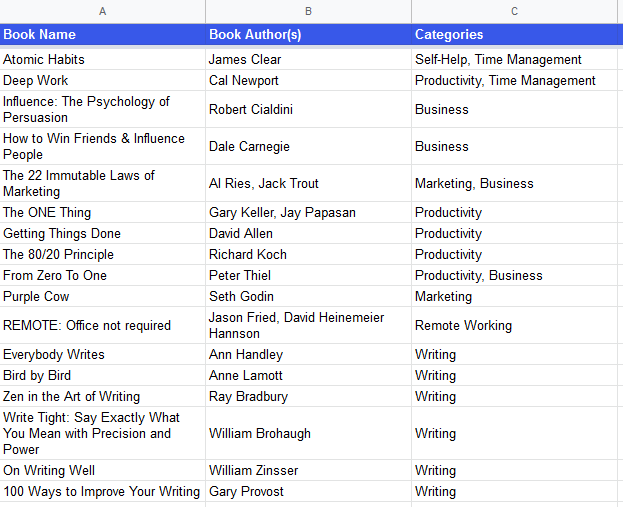Select the Gary Provost cell
623x507 pixels.
pos(308,492)
